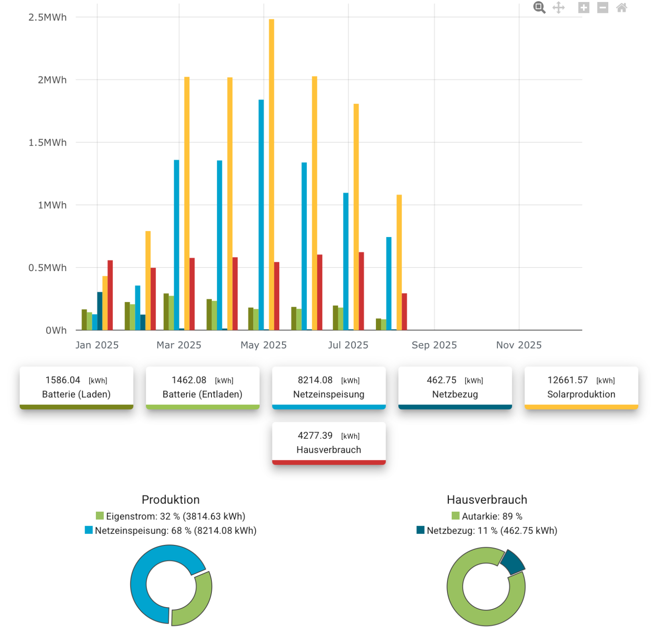The width and height of the screenshot is (658, 644).
Task: Click the dark teal Netzbezug legend swatch
Action: [420, 530]
